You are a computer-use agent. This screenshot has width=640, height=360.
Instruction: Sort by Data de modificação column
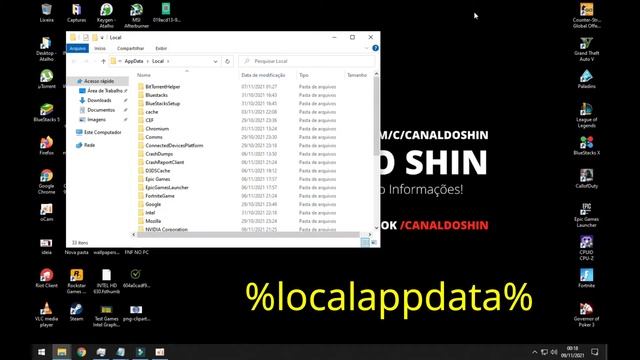[x=263, y=75]
